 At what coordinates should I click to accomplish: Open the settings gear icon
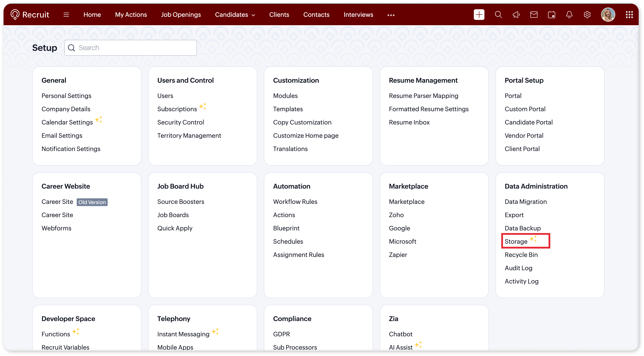point(587,15)
